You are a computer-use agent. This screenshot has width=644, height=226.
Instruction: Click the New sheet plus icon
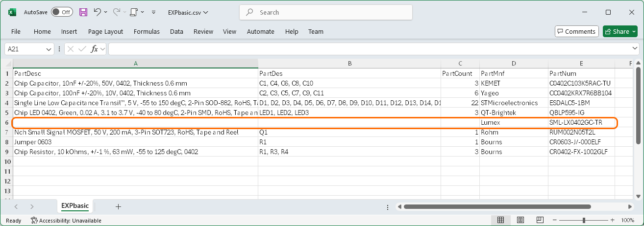tap(118, 206)
